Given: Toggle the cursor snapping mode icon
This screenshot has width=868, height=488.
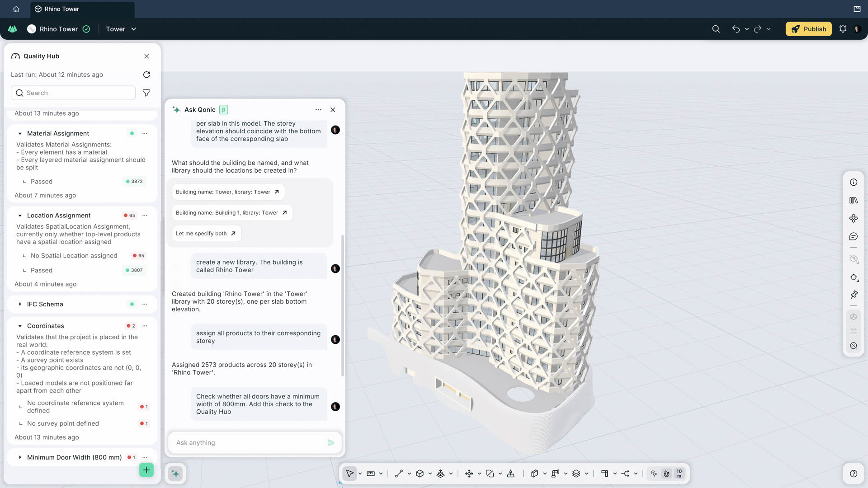Looking at the screenshot, I should point(654,474).
